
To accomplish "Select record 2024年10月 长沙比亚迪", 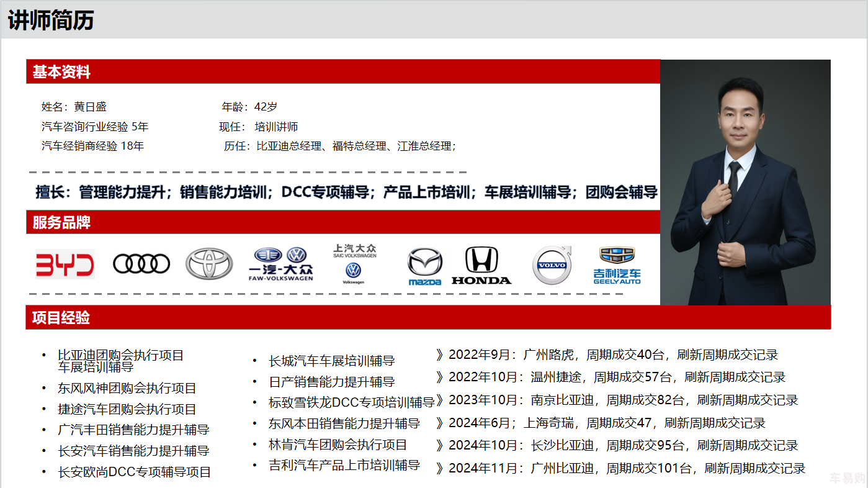I will (x=617, y=445).
